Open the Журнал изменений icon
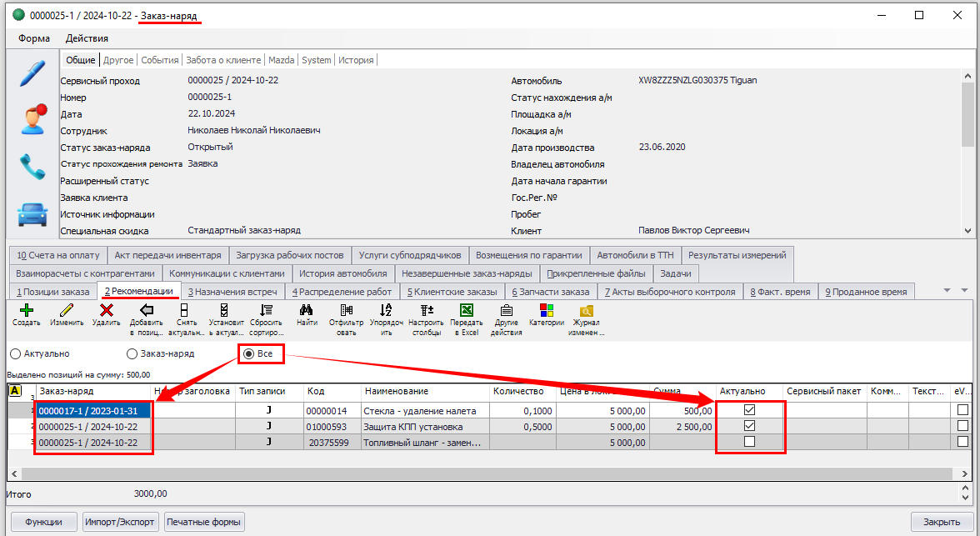This screenshot has height=536, width=980. coord(586,310)
